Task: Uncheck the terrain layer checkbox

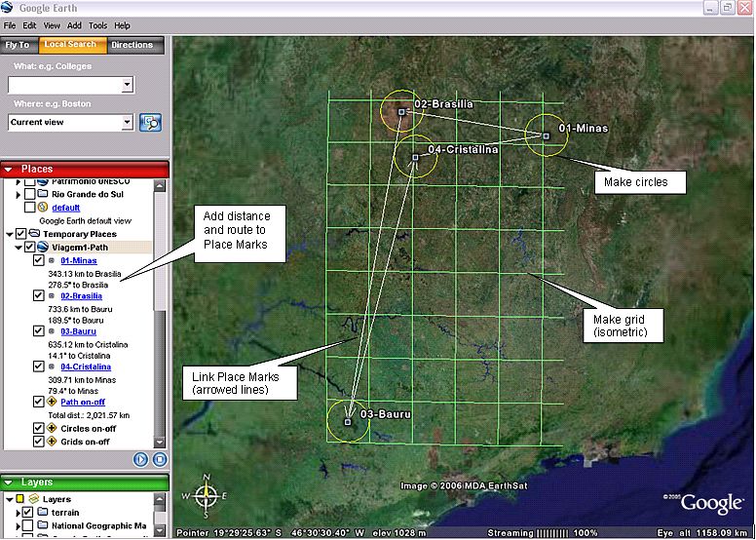Action: tap(28, 512)
